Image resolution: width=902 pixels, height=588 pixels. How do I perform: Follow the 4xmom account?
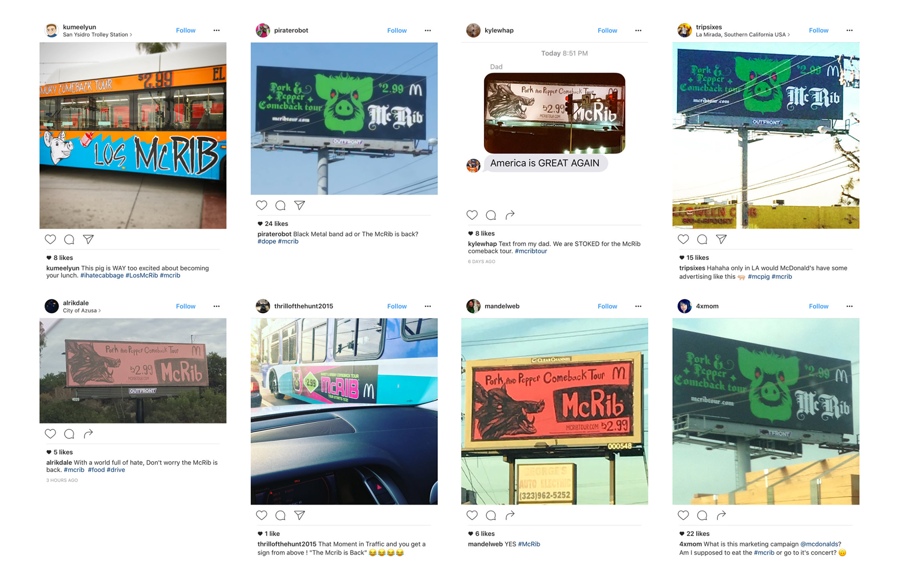tap(818, 306)
